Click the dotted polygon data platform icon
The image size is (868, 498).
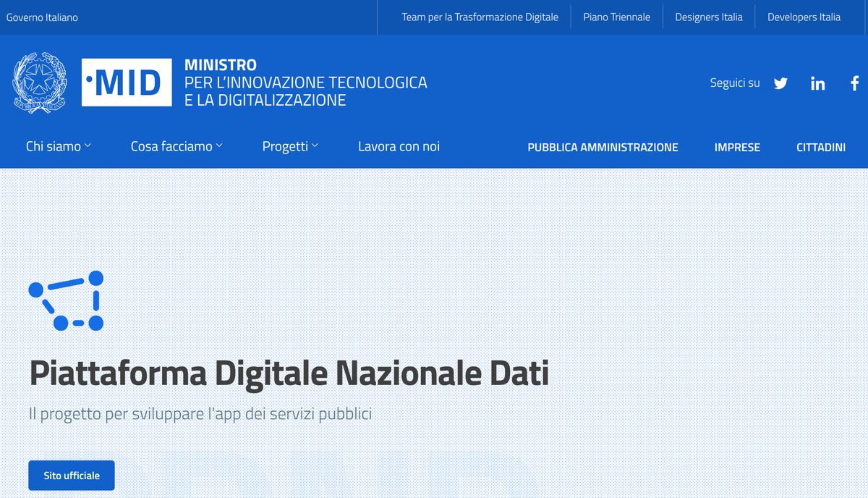pos(66,300)
